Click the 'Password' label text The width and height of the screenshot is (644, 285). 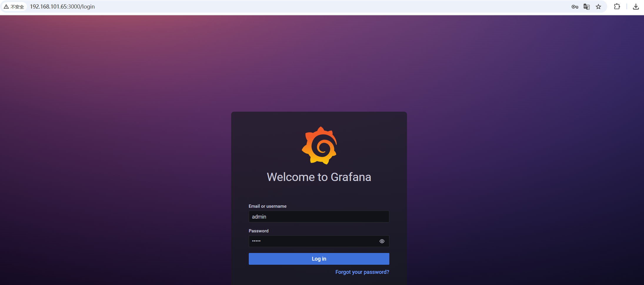pos(258,231)
